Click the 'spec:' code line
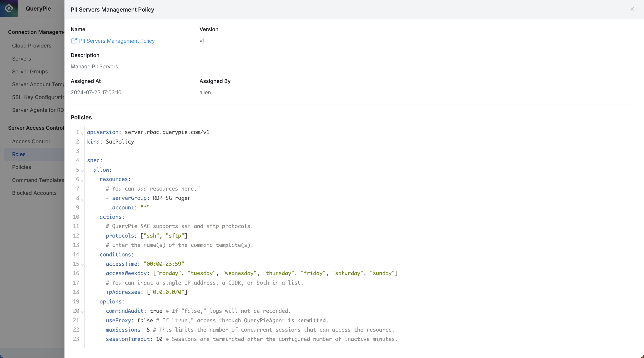The height and width of the screenshot is (358, 644). pos(95,160)
